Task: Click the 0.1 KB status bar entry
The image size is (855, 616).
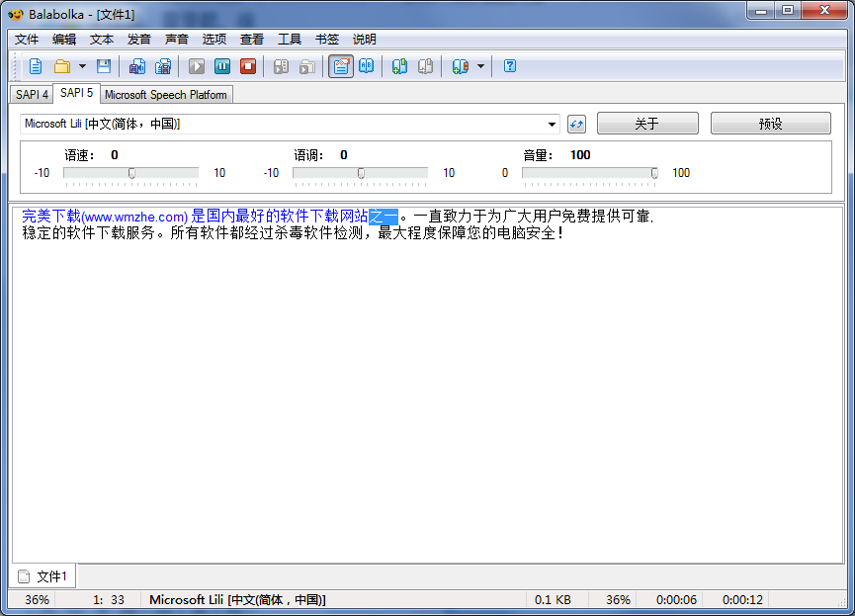Action: coord(553,599)
